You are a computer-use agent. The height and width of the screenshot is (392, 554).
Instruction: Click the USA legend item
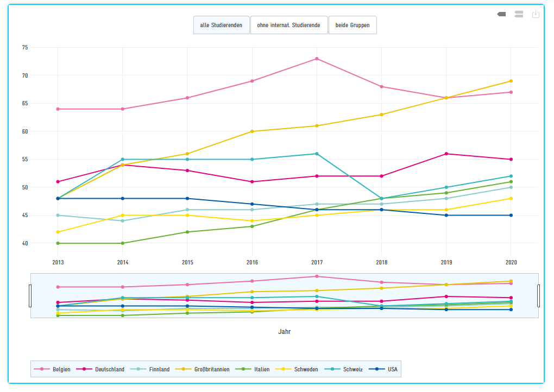tap(383, 369)
